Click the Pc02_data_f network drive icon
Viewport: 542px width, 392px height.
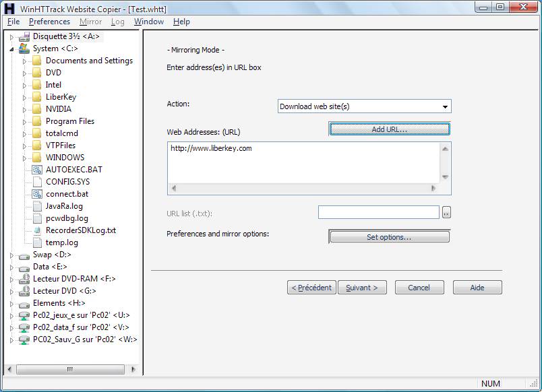[x=24, y=328]
